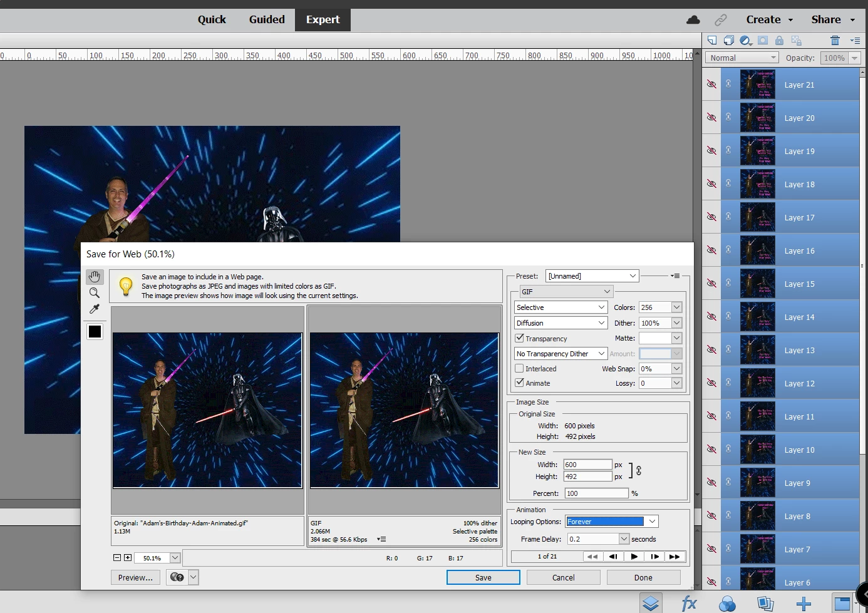Open the Share menu

[833, 20]
